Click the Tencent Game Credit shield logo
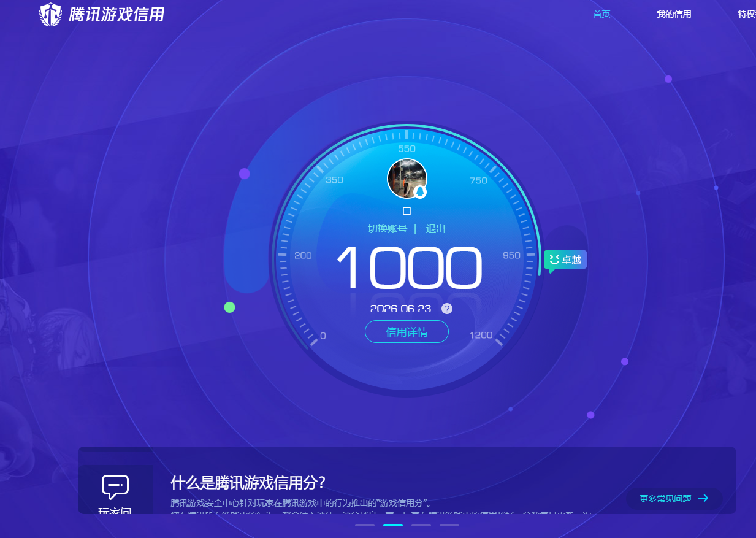The image size is (756, 538). [x=50, y=14]
